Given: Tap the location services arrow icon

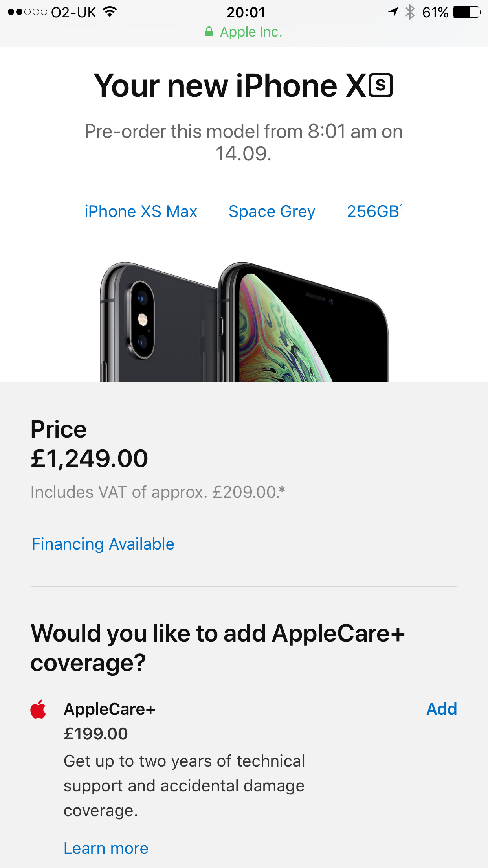Looking at the screenshot, I should pyautogui.click(x=393, y=12).
